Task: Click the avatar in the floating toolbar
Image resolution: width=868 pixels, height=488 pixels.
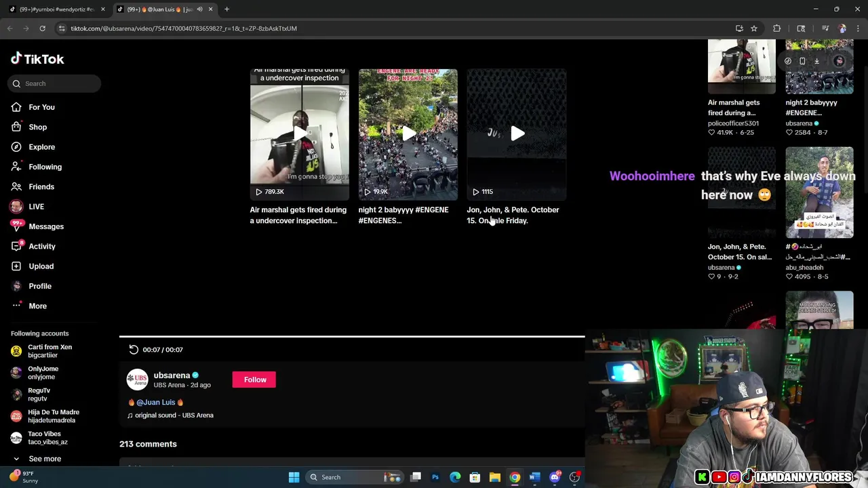Action: click(839, 61)
